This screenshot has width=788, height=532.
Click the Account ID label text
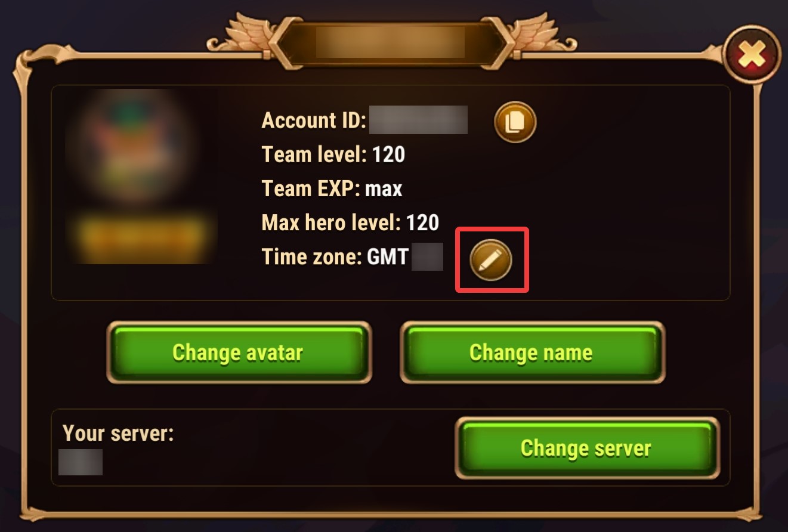coord(314,120)
